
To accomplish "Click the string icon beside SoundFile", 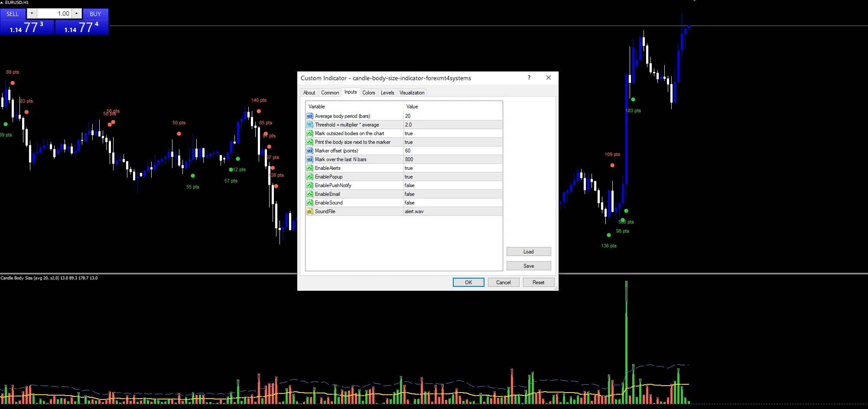I will pos(309,211).
